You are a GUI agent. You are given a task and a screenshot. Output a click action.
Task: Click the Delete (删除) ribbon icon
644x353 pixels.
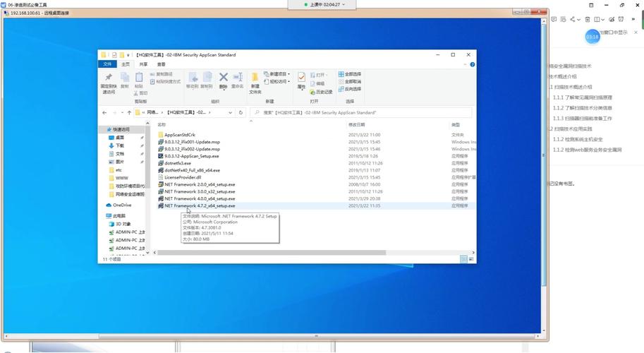click(x=223, y=80)
